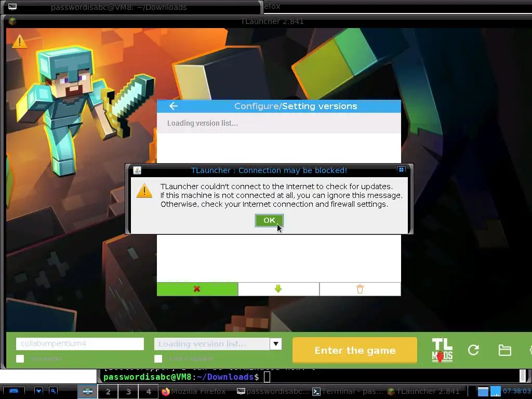Viewport: 532px width, 399px height.
Task: Click the taskbar clock 07:38:03
Action: click(x=516, y=391)
